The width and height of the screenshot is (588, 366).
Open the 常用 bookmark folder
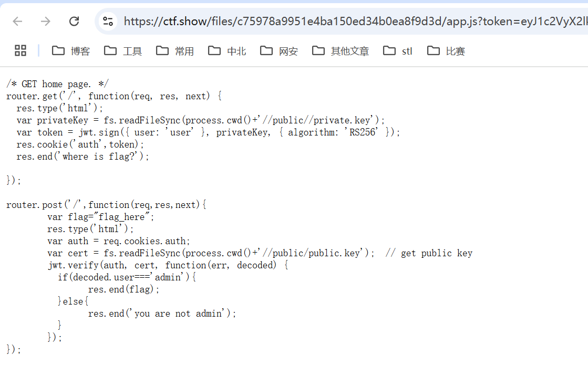pos(175,51)
